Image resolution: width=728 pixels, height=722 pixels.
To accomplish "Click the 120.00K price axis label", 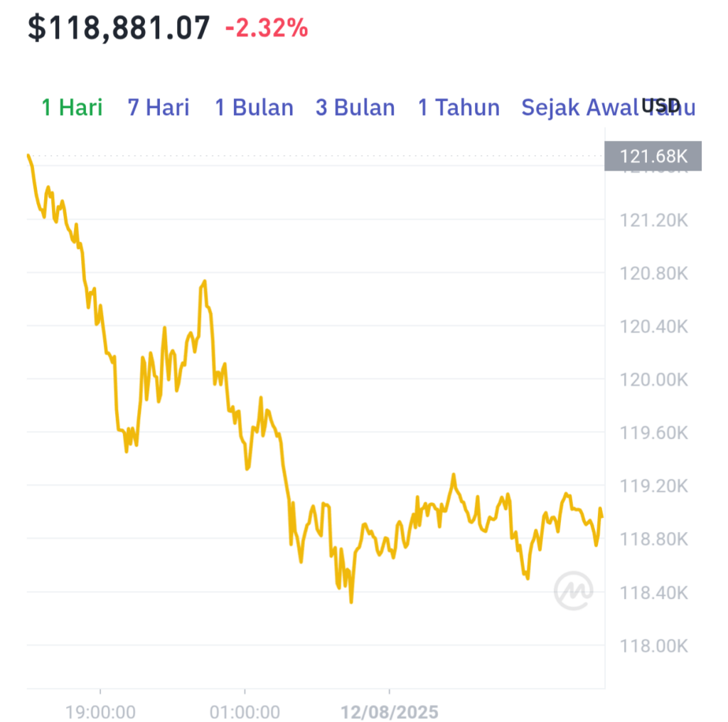I will point(654,380).
